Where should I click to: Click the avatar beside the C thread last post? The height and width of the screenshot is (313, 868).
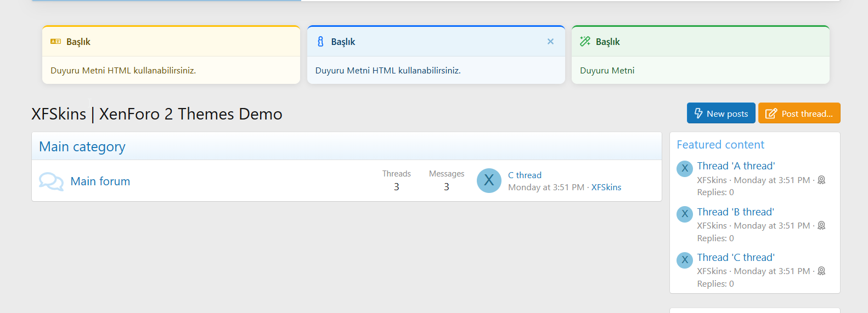pos(489,181)
